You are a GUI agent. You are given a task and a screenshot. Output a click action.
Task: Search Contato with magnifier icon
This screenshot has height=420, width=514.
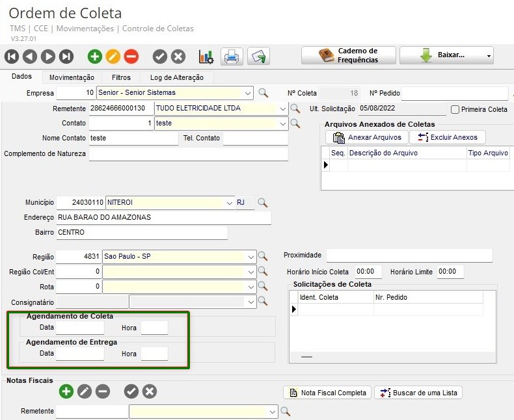tap(295, 123)
